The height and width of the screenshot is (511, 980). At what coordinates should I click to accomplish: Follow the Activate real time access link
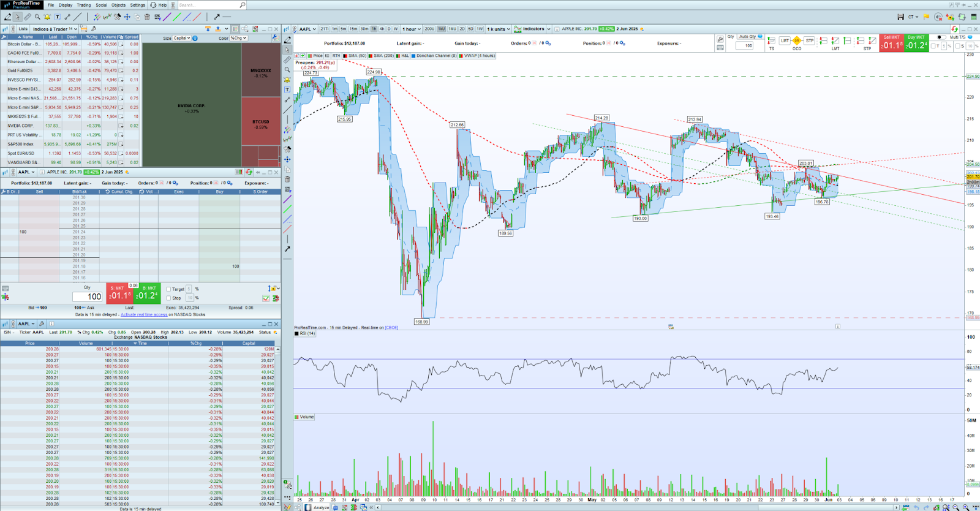[144, 314]
